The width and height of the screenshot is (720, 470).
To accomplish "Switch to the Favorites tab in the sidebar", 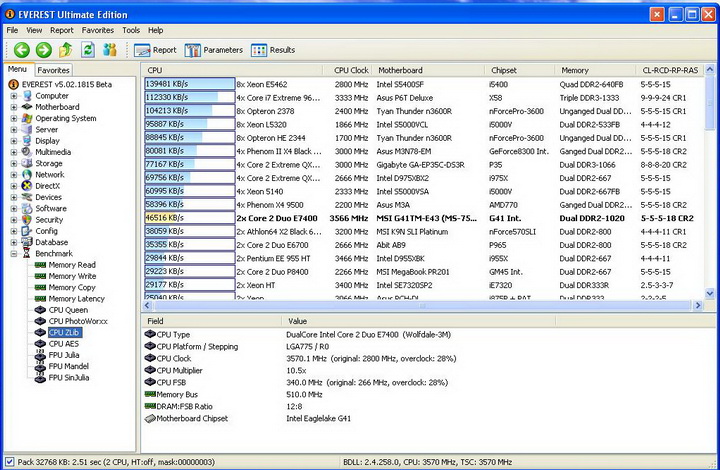I will [53, 70].
